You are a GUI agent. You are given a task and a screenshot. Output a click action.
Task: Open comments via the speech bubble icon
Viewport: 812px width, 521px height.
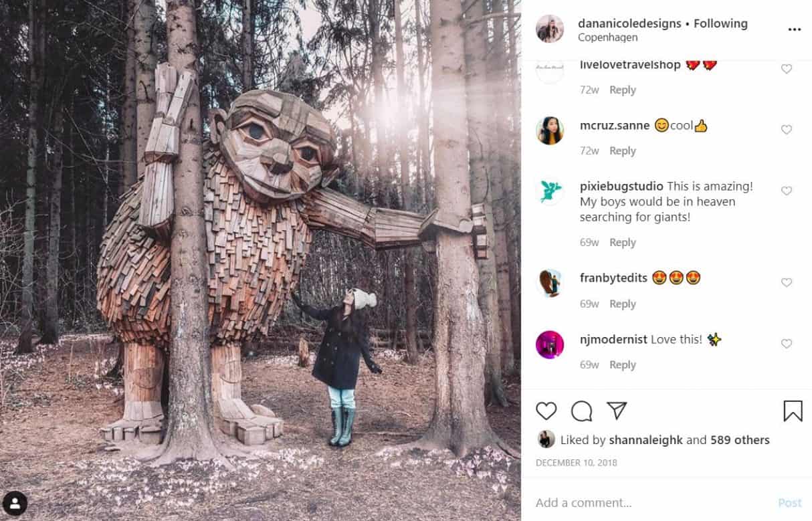pos(582,411)
